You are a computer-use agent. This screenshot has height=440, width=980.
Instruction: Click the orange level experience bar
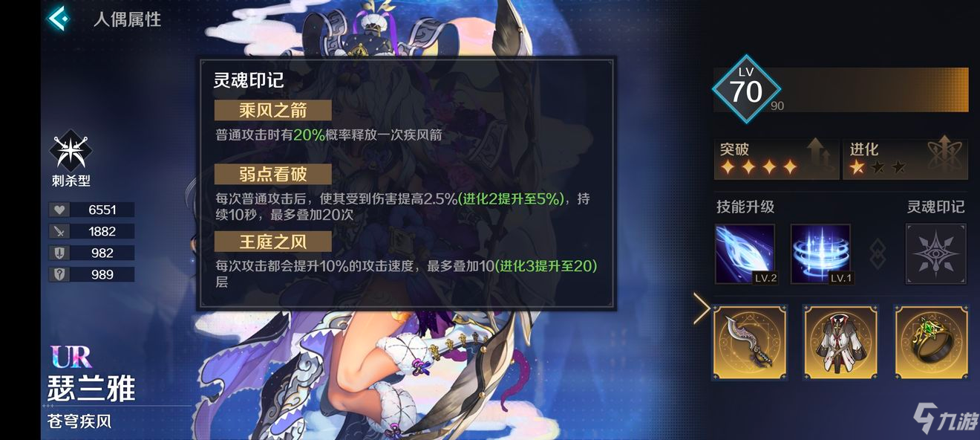pos(870,90)
